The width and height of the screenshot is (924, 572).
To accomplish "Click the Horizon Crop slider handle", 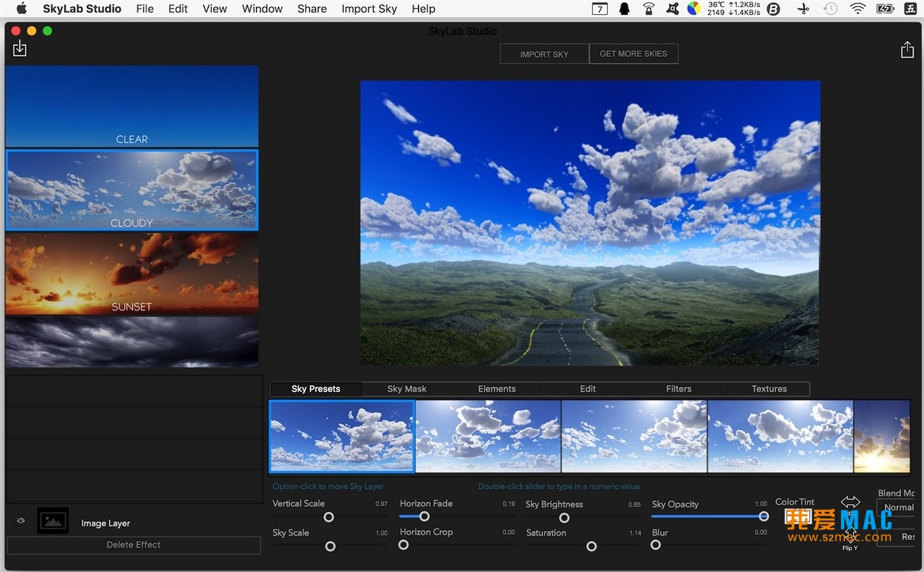I will tap(403, 545).
